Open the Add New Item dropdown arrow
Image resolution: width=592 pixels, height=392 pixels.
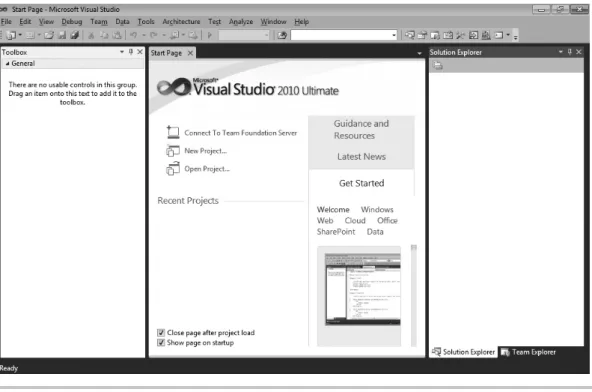pos(39,35)
